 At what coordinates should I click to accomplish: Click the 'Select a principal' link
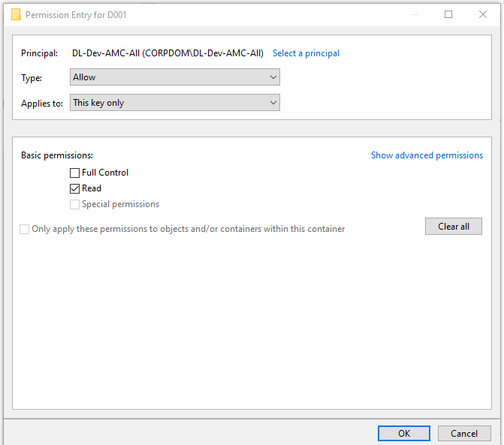point(306,53)
